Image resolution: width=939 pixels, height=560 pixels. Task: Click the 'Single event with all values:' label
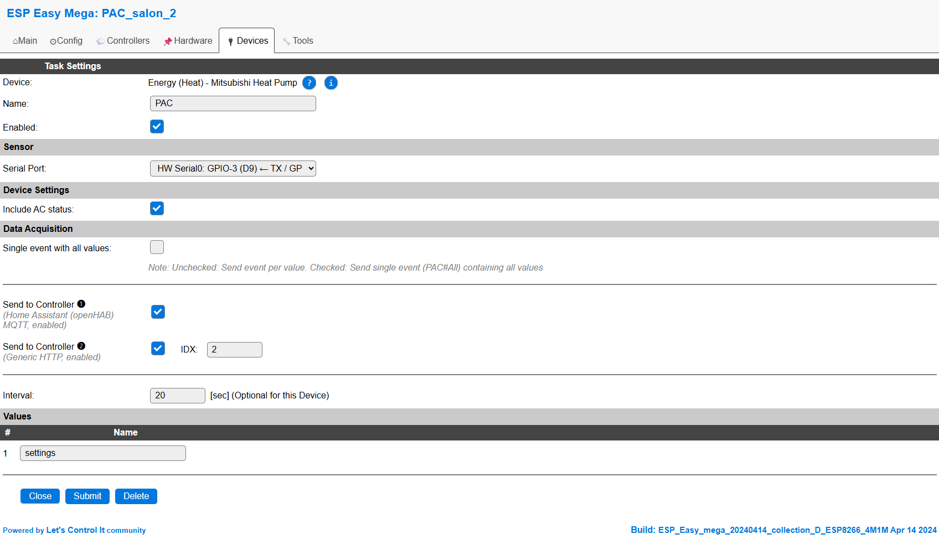pyautogui.click(x=57, y=248)
